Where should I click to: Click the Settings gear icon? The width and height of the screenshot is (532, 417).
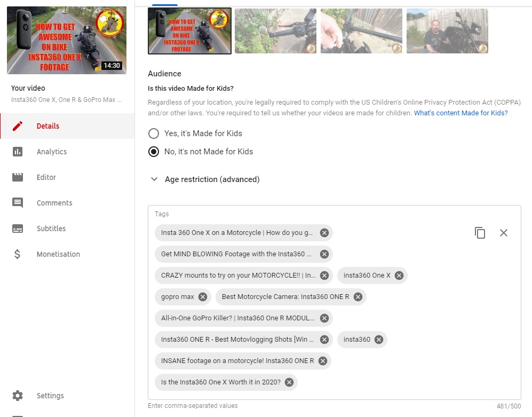click(18, 396)
